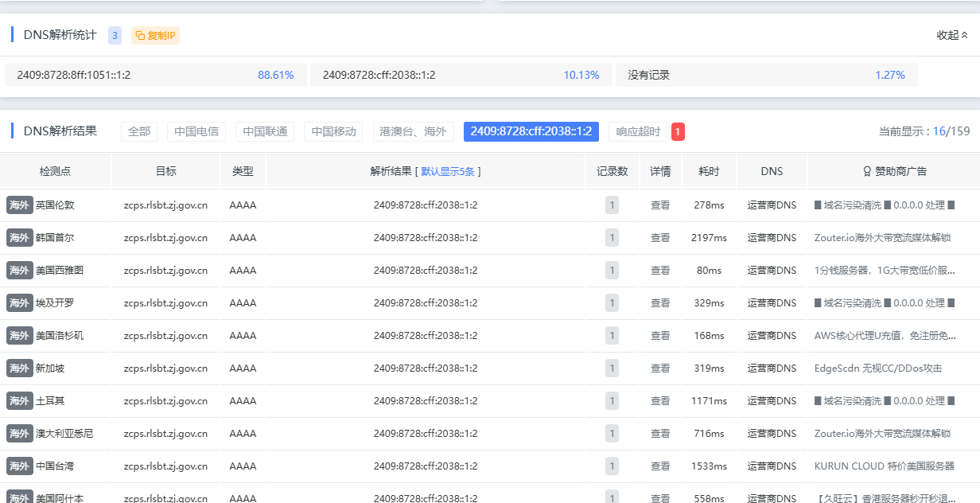Select the 没有记录 1.27% statistic entry
Viewport: 980px width, 503px height.
click(x=767, y=75)
